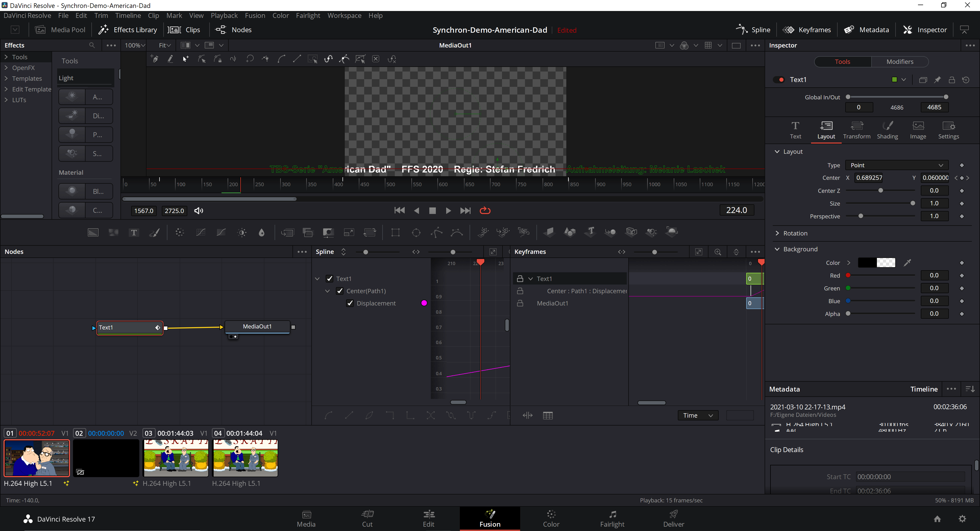The width and height of the screenshot is (980, 531).
Task: Expand the Templates category
Action: pyautogui.click(x=6, y=78)
